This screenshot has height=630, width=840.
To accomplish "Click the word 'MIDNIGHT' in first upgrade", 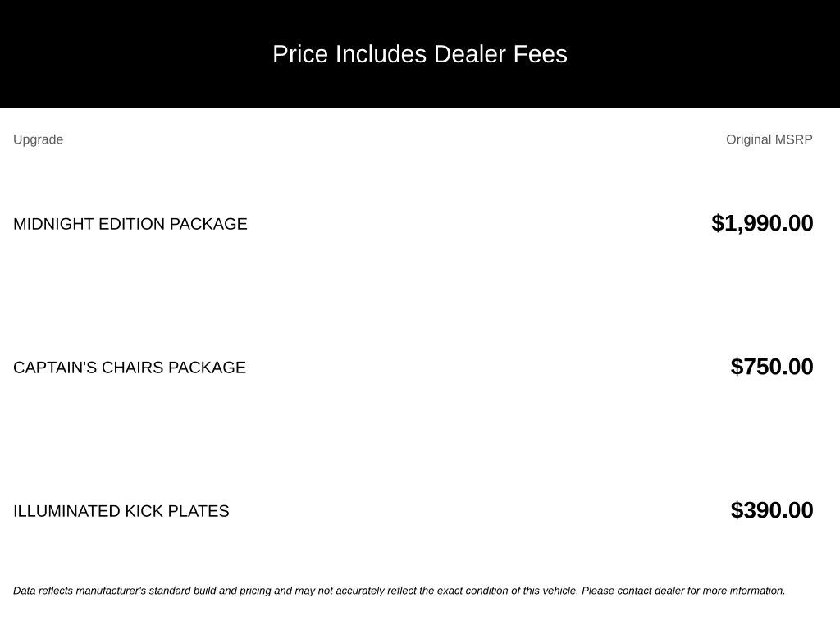I will click(53, 224).
